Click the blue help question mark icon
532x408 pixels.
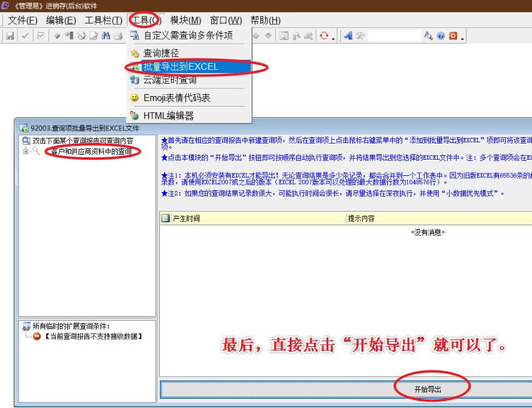(441, 36)
